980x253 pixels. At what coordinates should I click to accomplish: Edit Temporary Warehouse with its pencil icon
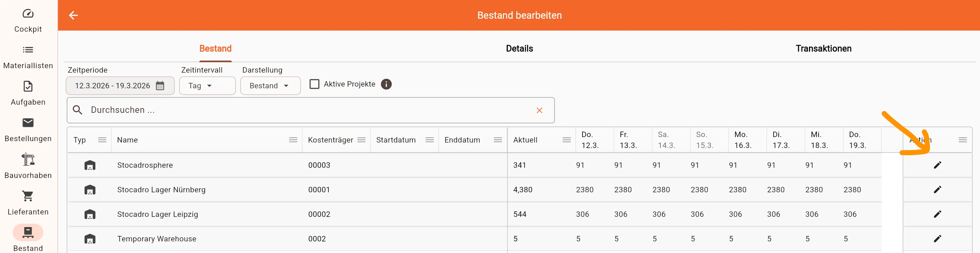click(x=937, y=239)
